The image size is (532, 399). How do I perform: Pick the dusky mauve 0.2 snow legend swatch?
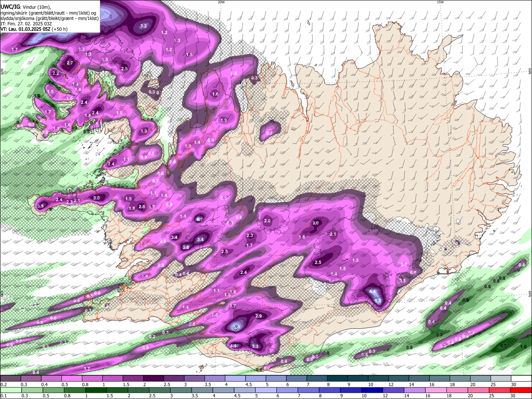pyautogui.click(x=10, y=379)
